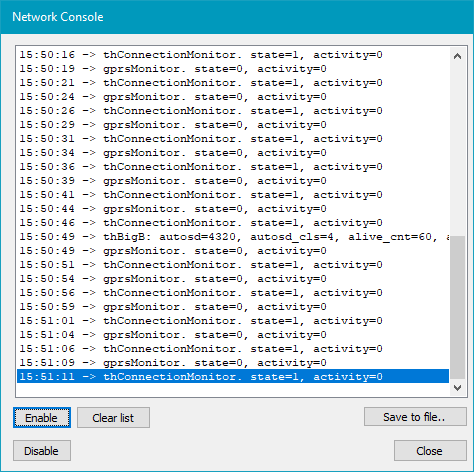Image resolution: width=474 pixels, height=472 pixels.
Task: Click the highlighted 15:51:11 thConnectionMonitor row
Action: (x=233, y=376)
